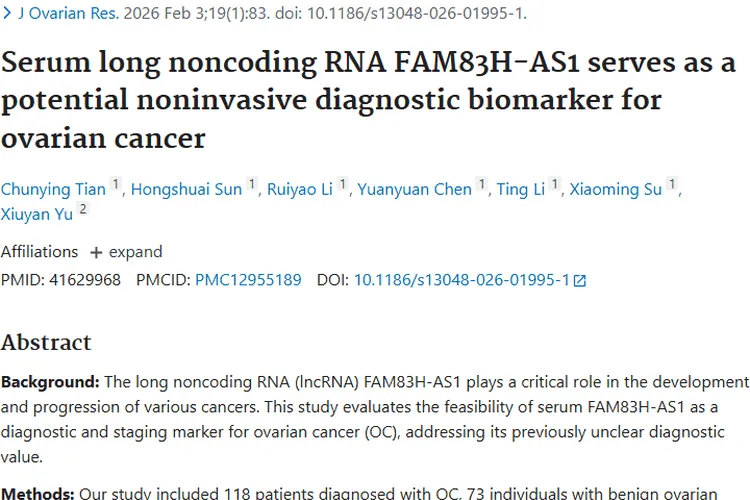Open the PMC12955189 full-text link

tap(248, 280)
